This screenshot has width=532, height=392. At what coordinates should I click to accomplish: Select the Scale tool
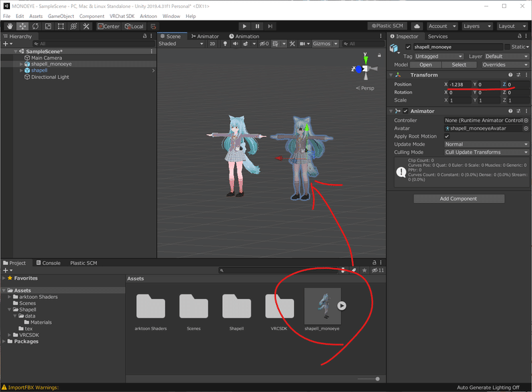[x=48, y=26]
